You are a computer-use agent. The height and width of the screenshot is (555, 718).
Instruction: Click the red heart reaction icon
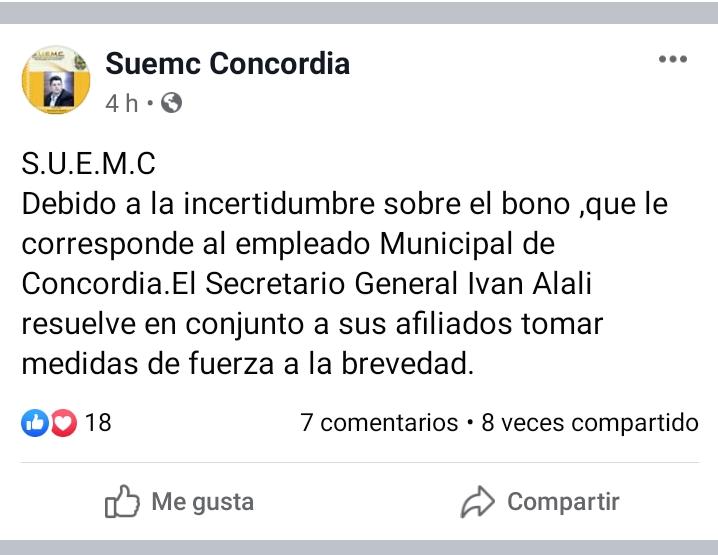(64, 423)
